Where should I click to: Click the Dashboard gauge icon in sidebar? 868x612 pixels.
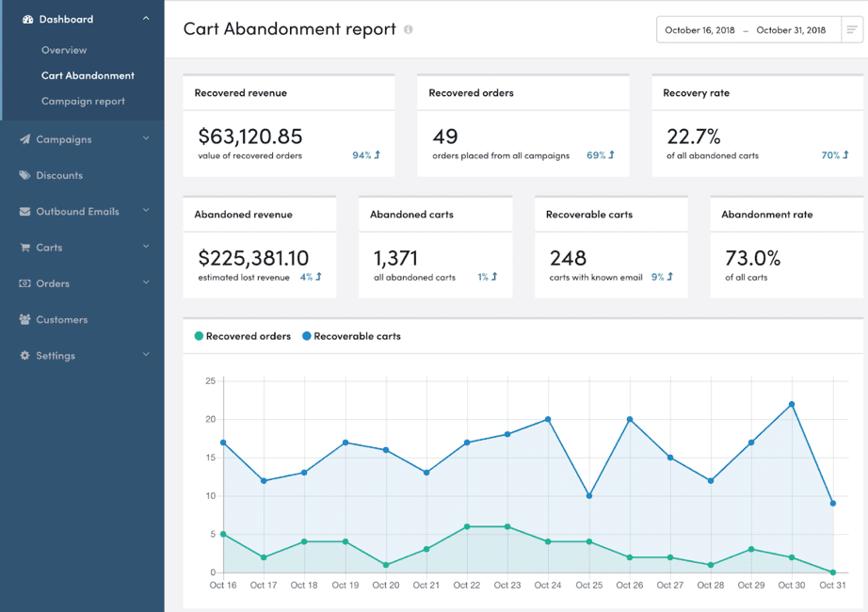point(27,19)
